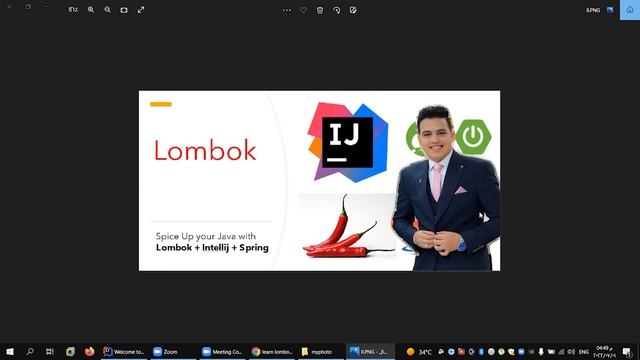Mark the photo as favorite with heart
This screenshot has width=640, height=360.
click(x=303, y=10)
